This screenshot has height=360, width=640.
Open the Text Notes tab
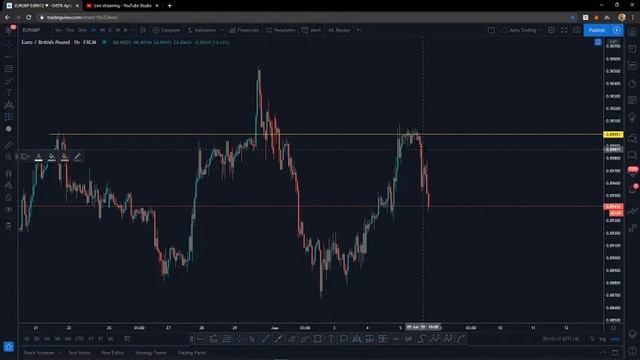click(79, 353)
